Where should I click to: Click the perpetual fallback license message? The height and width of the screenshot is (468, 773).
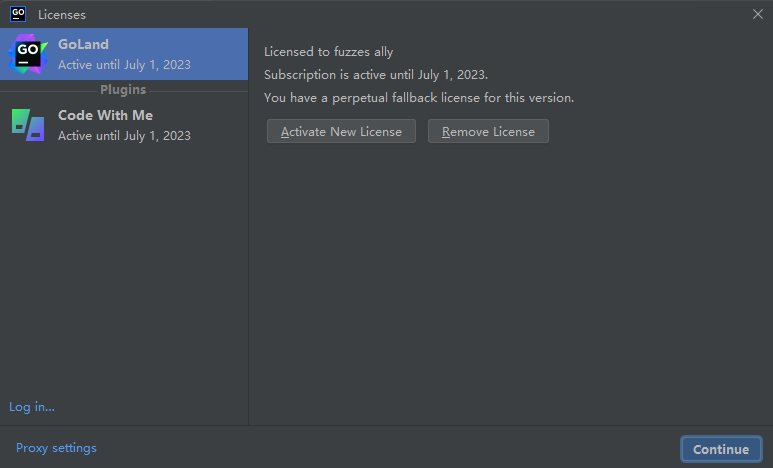click(x=419, y=98)
